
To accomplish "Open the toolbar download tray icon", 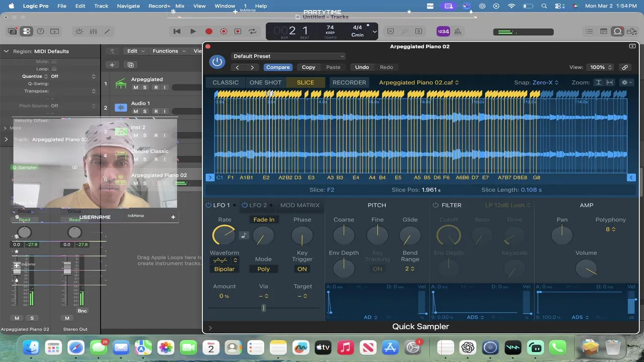I will tap(54, 31).
